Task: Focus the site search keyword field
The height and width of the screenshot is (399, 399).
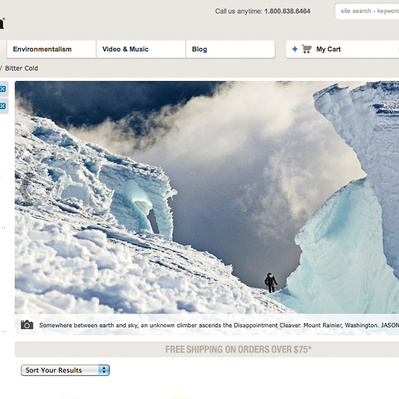Action: click(x=367, y=11)
